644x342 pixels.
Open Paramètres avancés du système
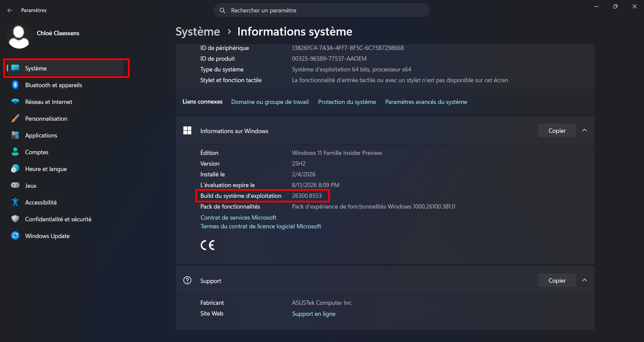click(x=426, y=102)
